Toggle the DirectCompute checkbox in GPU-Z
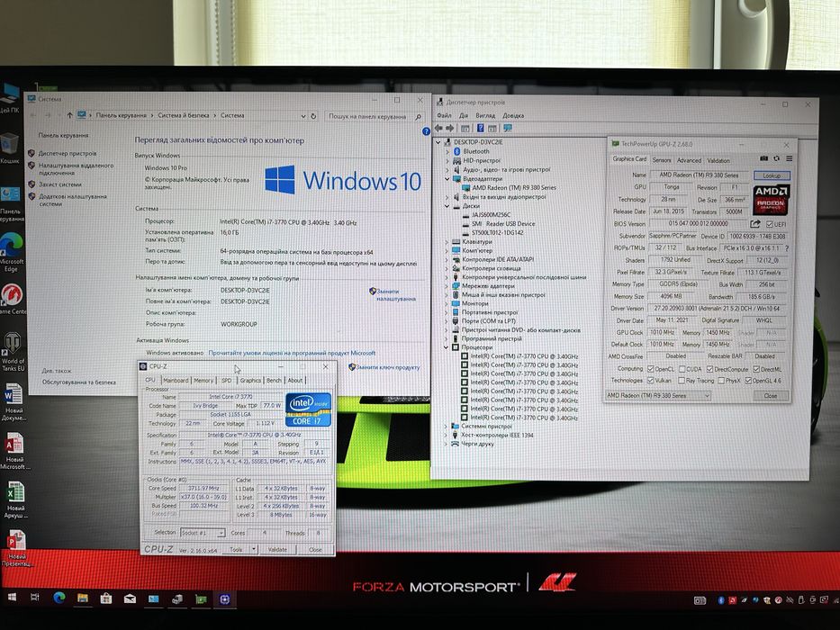 click(709, 369)
